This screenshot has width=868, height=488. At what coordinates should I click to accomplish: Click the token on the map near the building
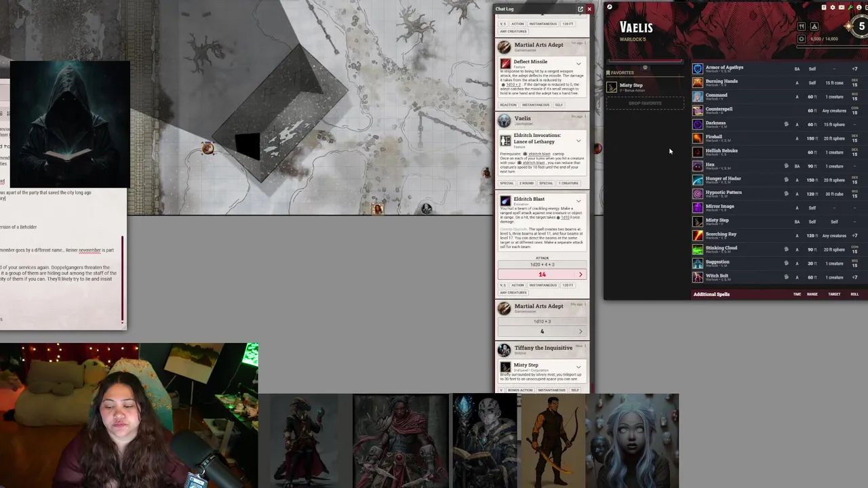coord(208,148)
